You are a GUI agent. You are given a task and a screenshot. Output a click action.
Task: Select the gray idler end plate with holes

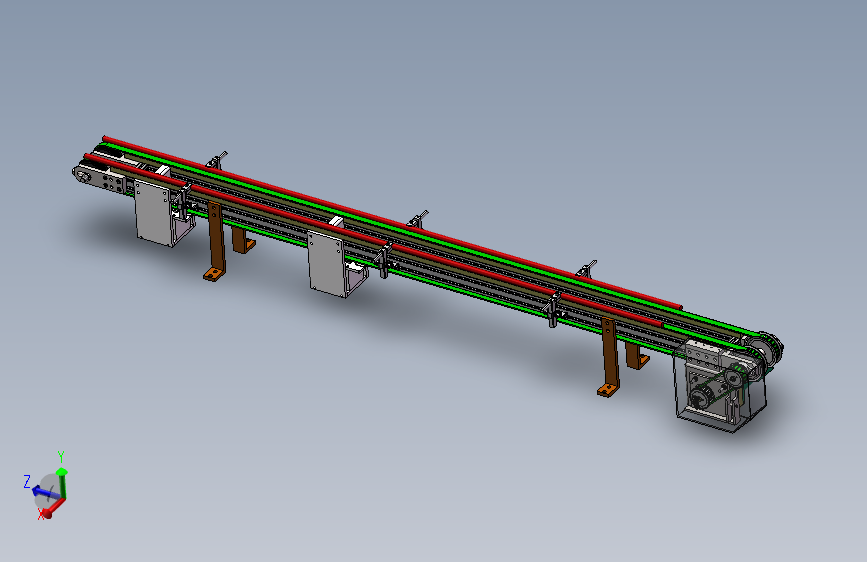click(100, 178)
